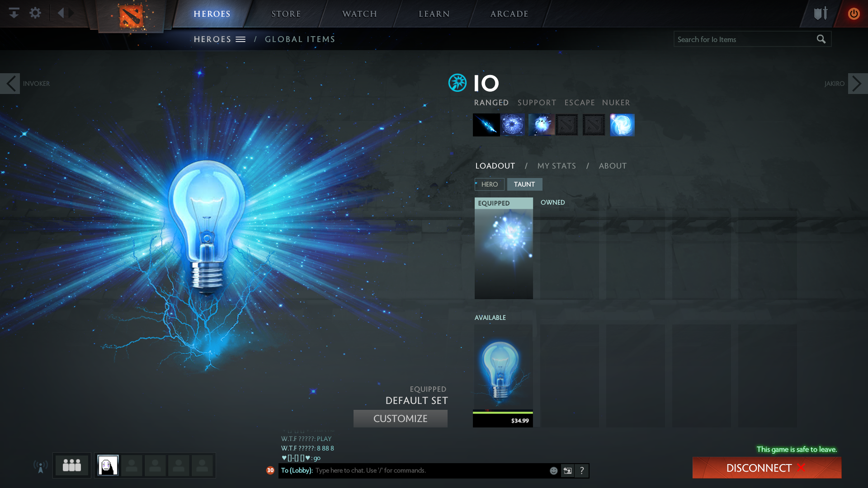Select Io's Relocate ultimate ability icon
Screen dimensions: 868x488
click(x=622, y=125)
